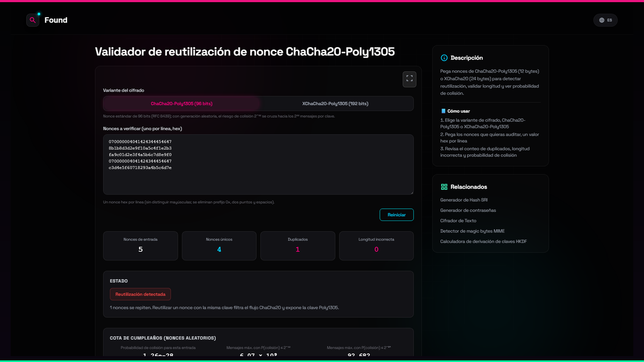Click the Nonces únicos value 4

[x=219, y=249]
